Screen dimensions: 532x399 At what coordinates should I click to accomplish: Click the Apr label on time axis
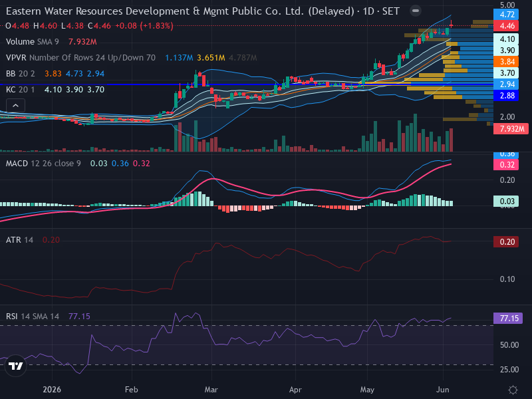[x=295, y=390]
